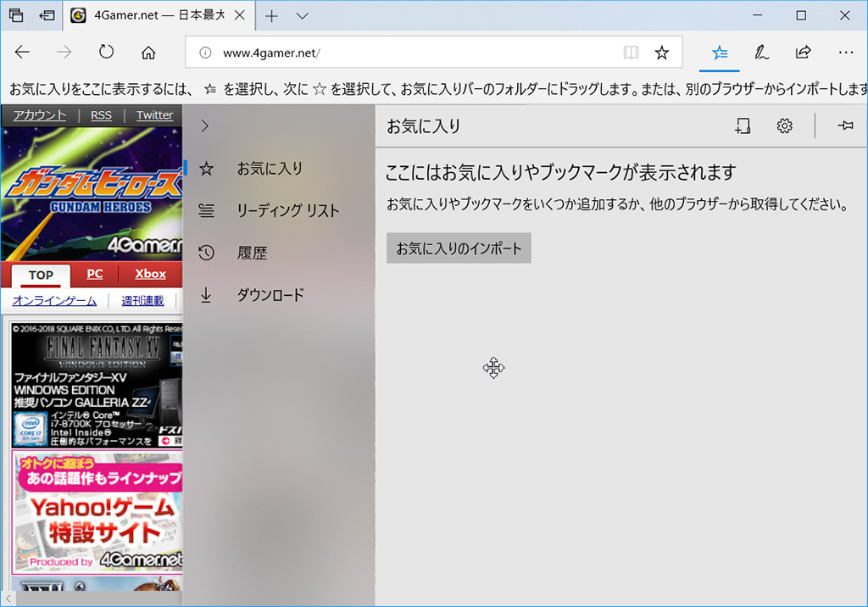Open ダウンロード downloads section

pos(270,295)
